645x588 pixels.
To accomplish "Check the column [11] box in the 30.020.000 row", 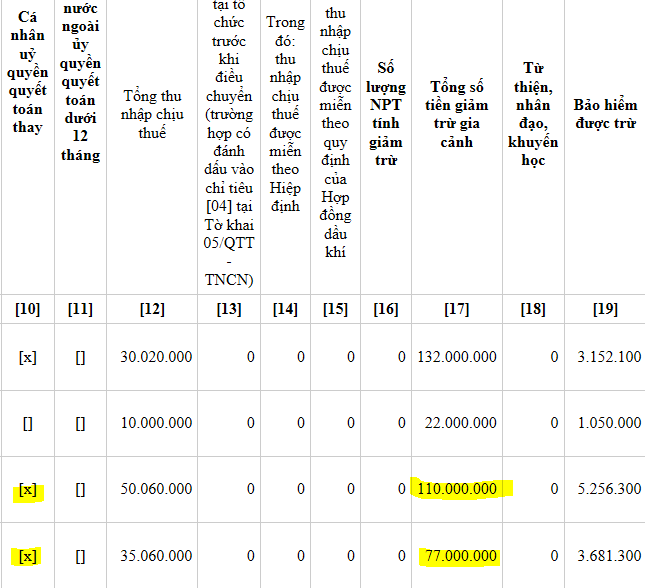I will click(x=80, y=357).
